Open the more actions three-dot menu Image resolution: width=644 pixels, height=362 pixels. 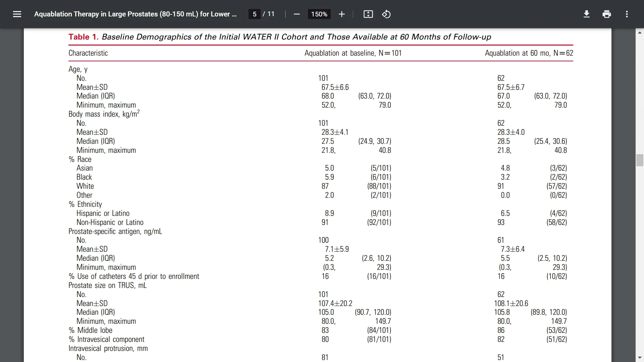[x=627, y=14]
